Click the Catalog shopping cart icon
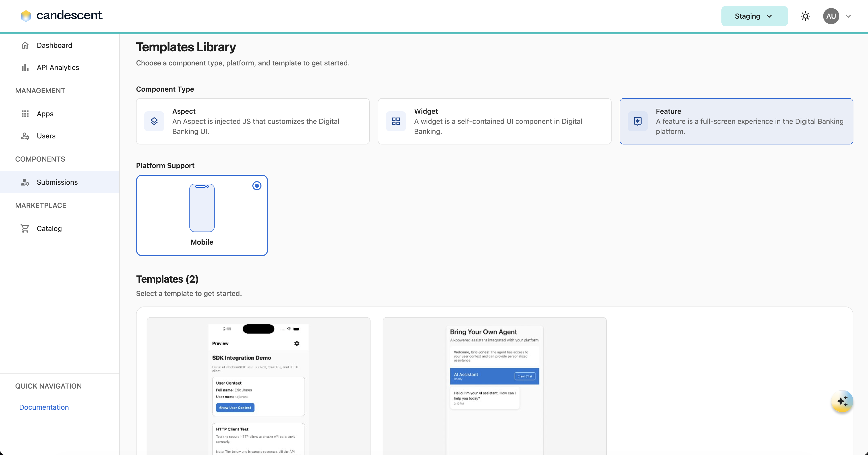The width and height of the screenshot is (868, 455). coord(25,229)
